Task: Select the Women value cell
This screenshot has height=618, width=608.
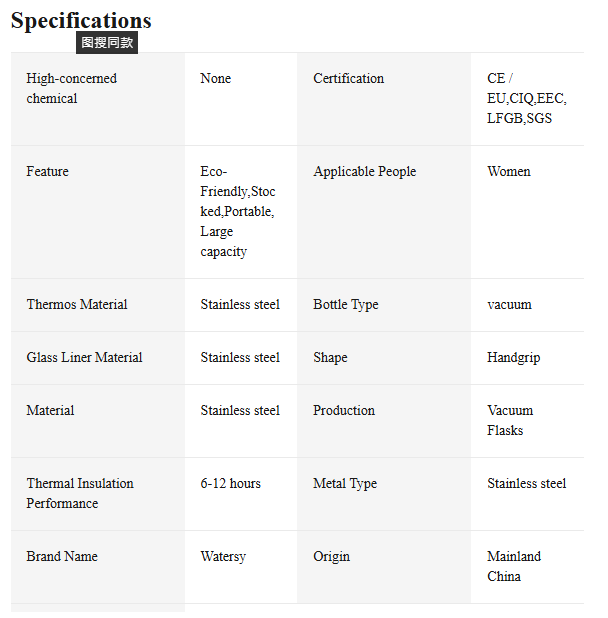Action: tap(509, 172)
